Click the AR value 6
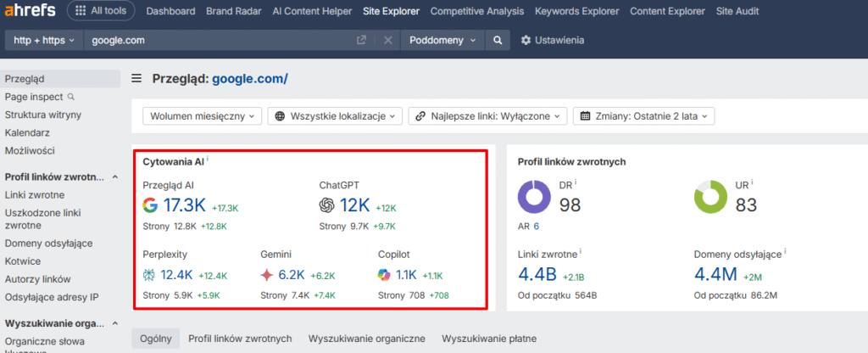Viewport: 868px width, 353px height. 537,226
